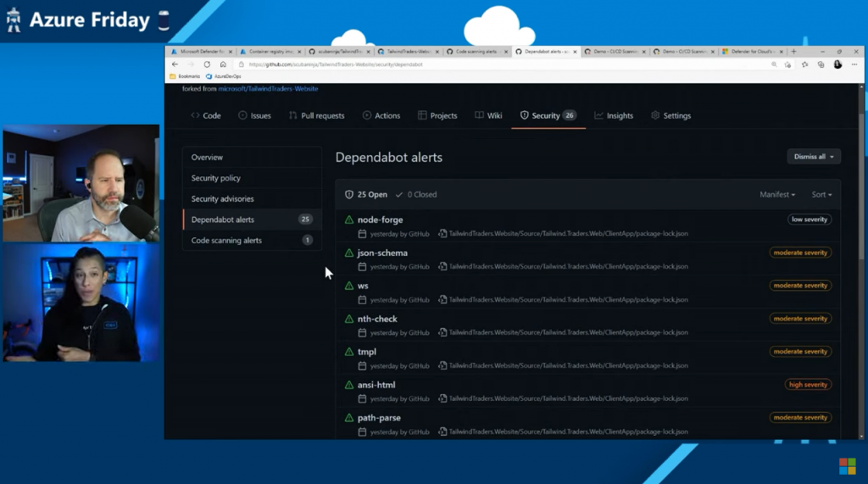Show the 0 Closed alerts
This screenshot has width=868, height=484.
coord(415,194)
